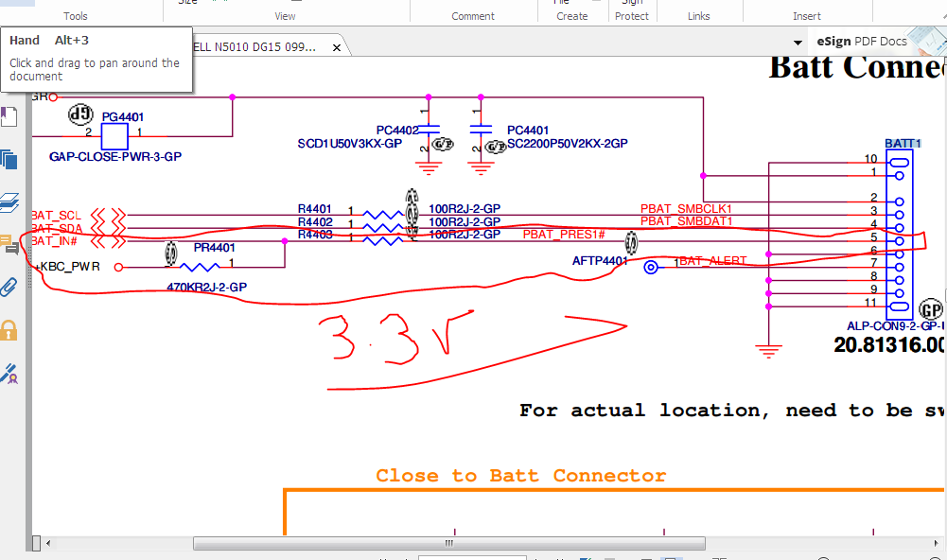Open the Security lock panel
Screen dimensions: 947x560
click(x=9, y=330)
